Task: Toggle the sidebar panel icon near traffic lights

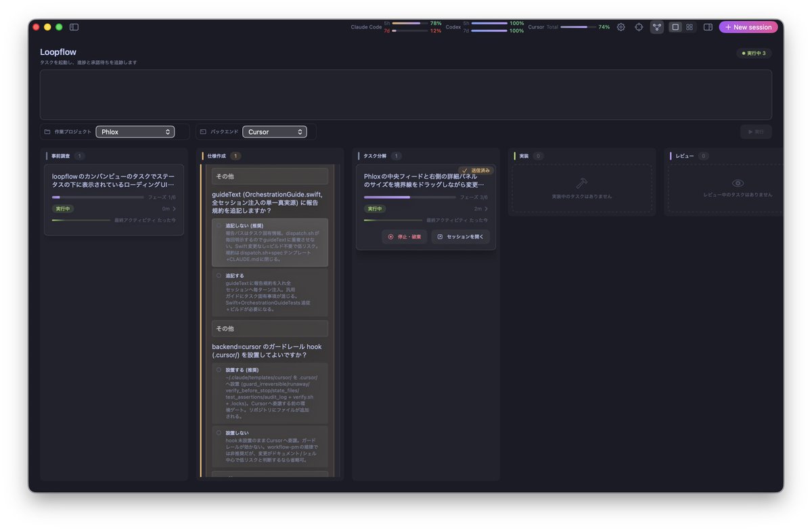Action: point(74,27)
